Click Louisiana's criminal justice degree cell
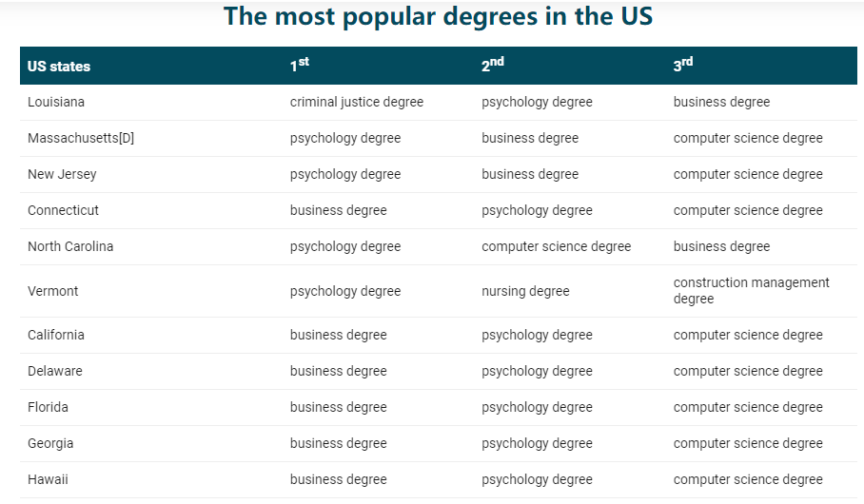 coord(357,102)
